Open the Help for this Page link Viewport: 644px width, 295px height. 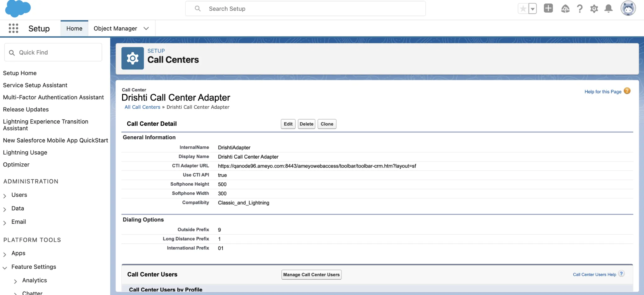(603, 92)
